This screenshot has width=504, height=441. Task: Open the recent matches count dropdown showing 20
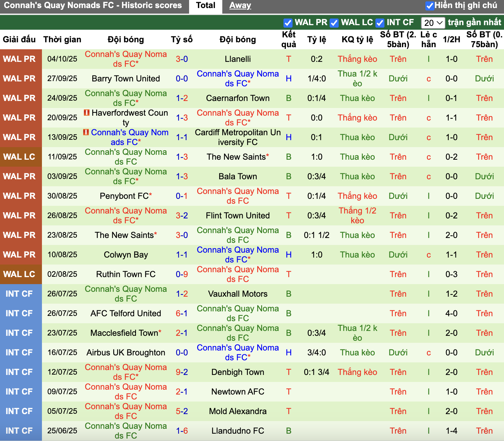(x=433, y=23)
